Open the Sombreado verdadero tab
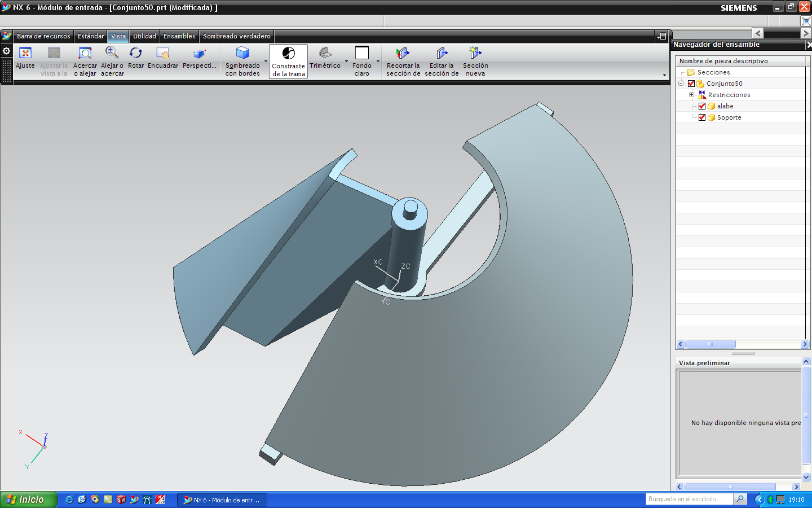The width and height of the screenshot is (812, 508). [x=237, y=36]
